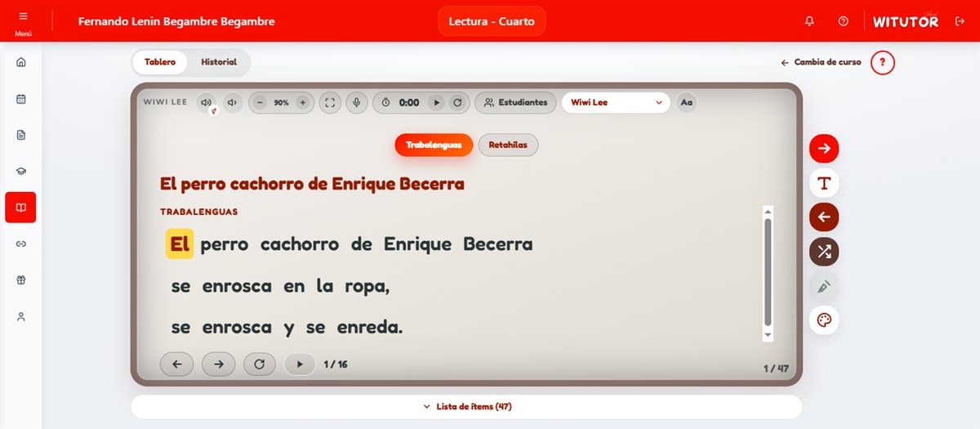
Task: Click the text scrollbar thumb
Action: [768, 272]
